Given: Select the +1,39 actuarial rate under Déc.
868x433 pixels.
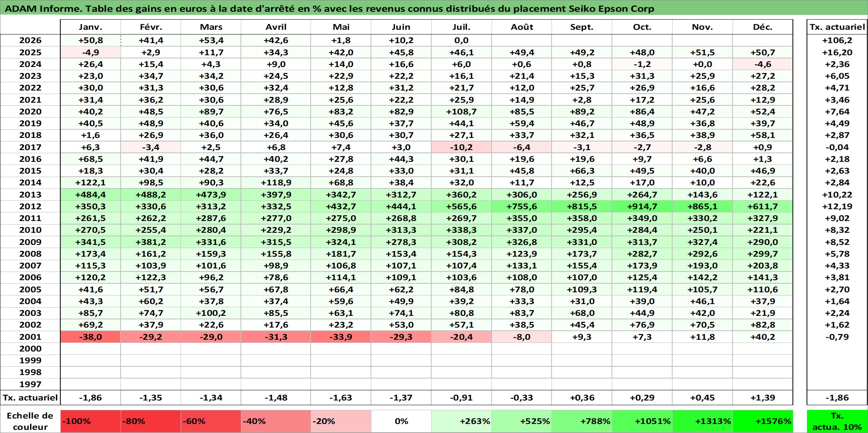Looking at the screenshot, I should click(x=763, y=398).
